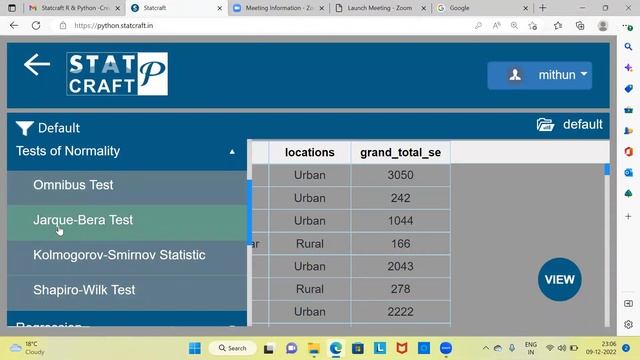Screen dimensions: 640x360
Task: Open Edge sidebar settings gear
Action: (629, 324)
